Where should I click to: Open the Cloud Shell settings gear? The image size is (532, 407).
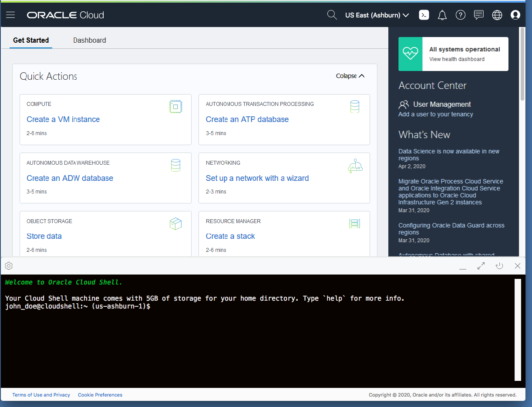[x=8, y=266]
